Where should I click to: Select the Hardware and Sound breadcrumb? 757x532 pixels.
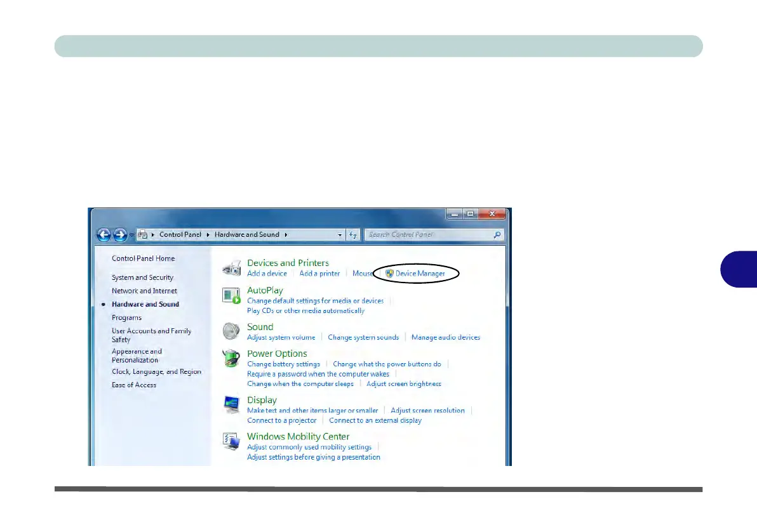click(246, 235)
